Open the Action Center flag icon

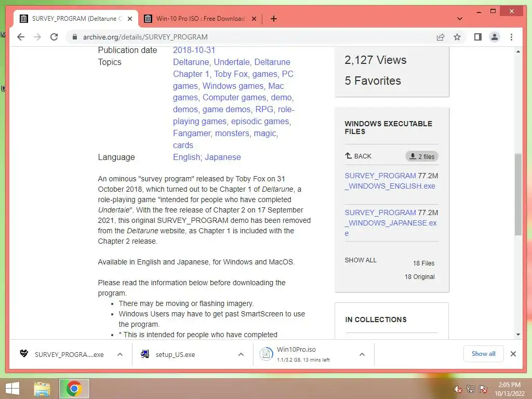(x=483, y=389)
